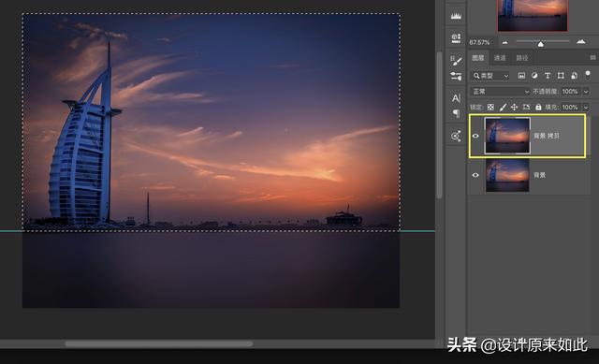Hide the 背景 layer with eye icon

coord(475,175)
